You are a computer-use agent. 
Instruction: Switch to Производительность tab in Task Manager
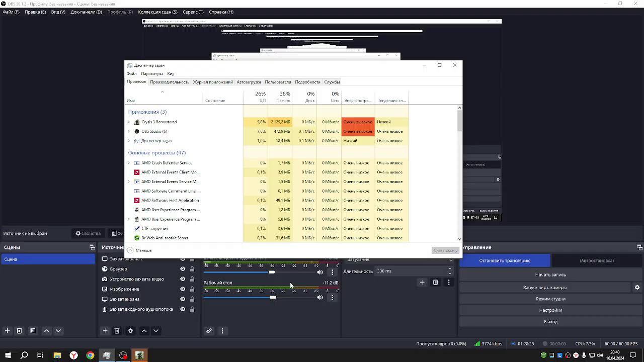[x=170, y=82]
